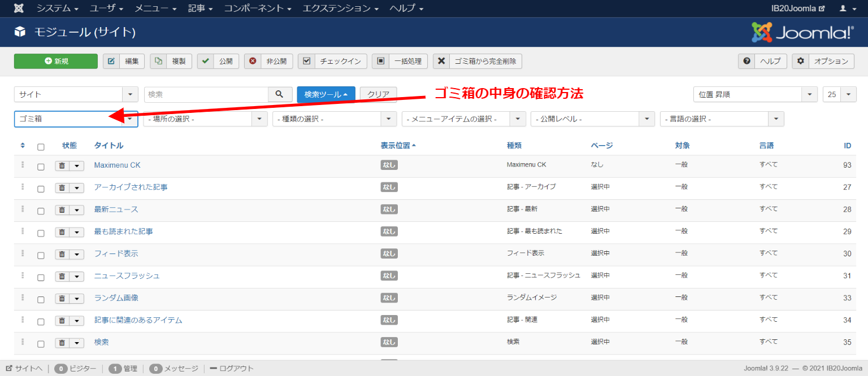Screen dimensions: 868x376
Task: Click the sort order arrows column icon
Action: tap(23, 146)
